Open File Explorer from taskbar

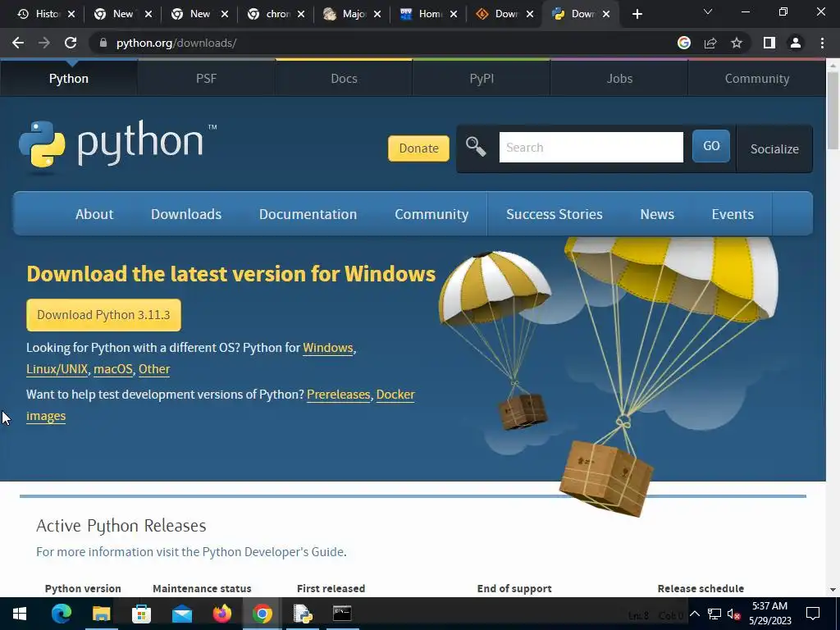[x=101, y=614]
